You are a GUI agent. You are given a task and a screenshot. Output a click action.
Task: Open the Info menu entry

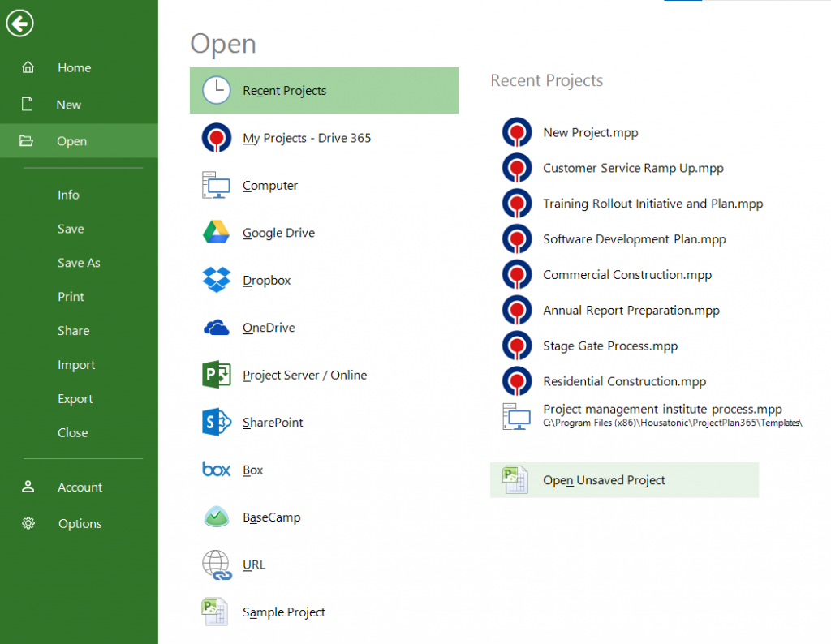[x=68, y=195]
